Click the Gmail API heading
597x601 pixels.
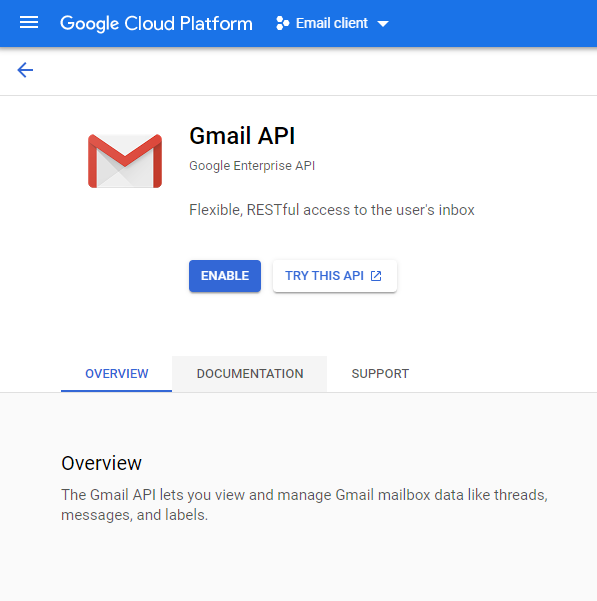[242, 136]
